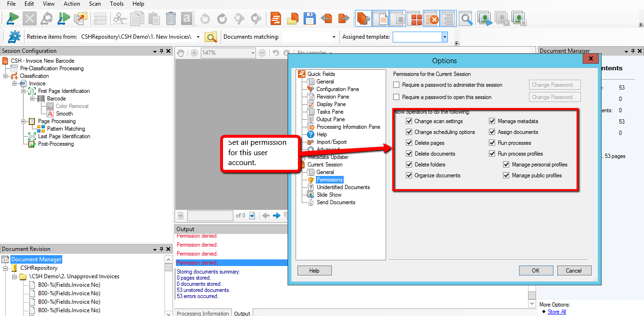The image size is (644, 316).
Task: Click the four orange squares thumbnail icon
Action: (416, 19)
